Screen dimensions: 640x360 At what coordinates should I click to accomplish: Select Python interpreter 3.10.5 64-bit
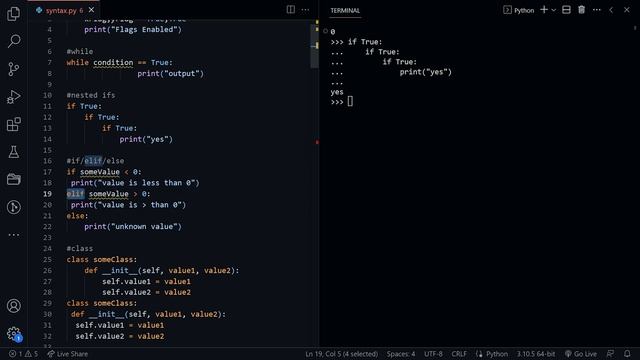tap(536, 354)
